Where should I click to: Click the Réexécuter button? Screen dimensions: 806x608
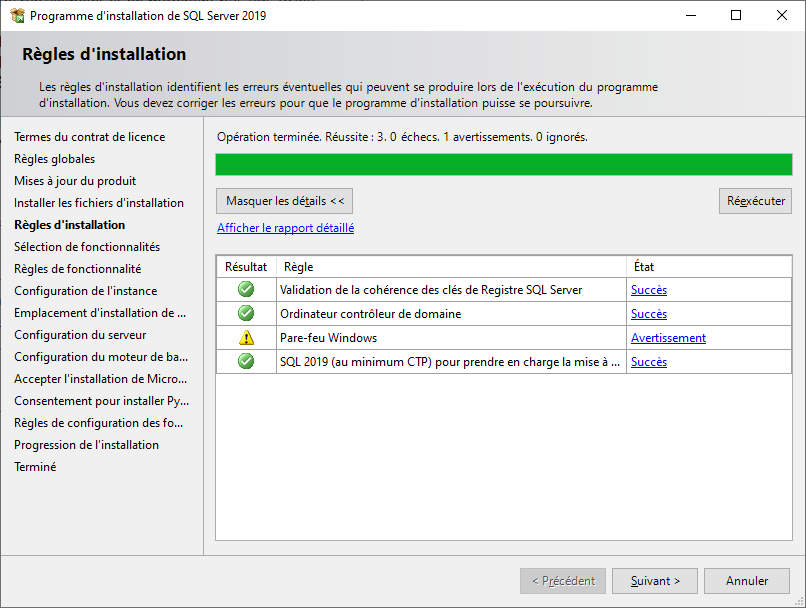[x=755, y=201]
